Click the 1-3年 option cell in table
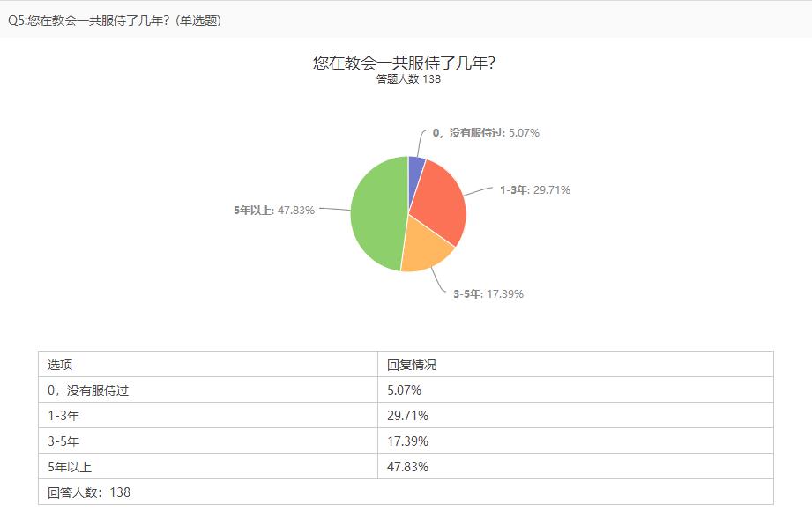Viewport: 812px width, 511px height. 66,416
